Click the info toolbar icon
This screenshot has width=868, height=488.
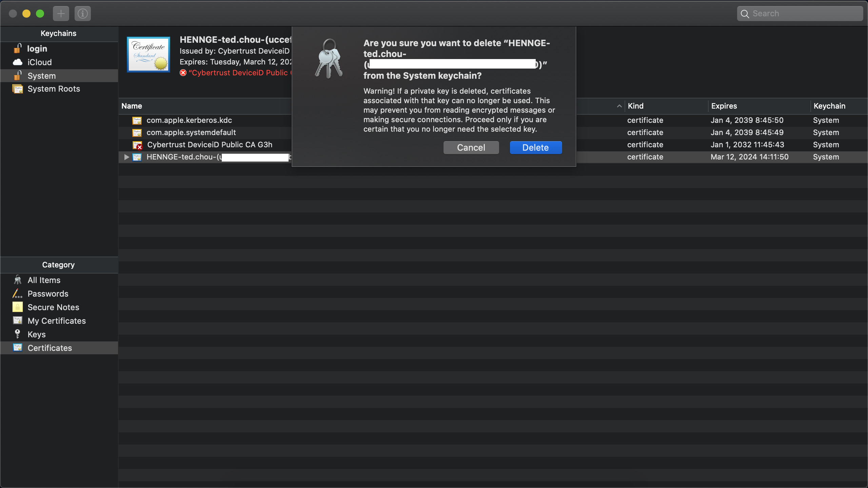[x=83, y=14]
